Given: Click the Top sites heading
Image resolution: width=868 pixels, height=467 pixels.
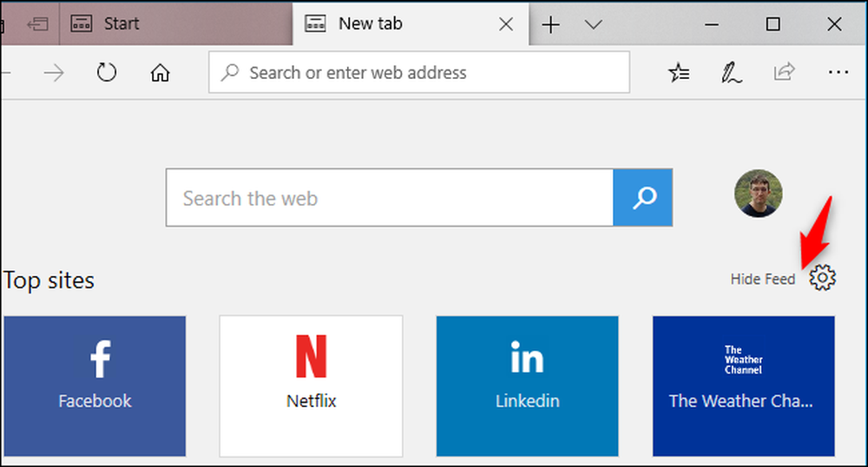Looking at the screenshot, I should (49, 280).
